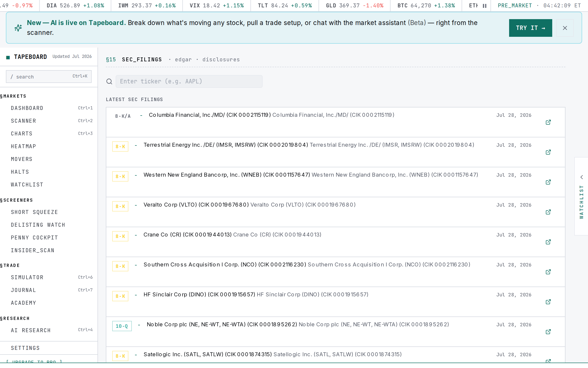Viewport: 588px width, 368px height.
Task: Click the green Tapeboard logo square
Action: [8, 57]
